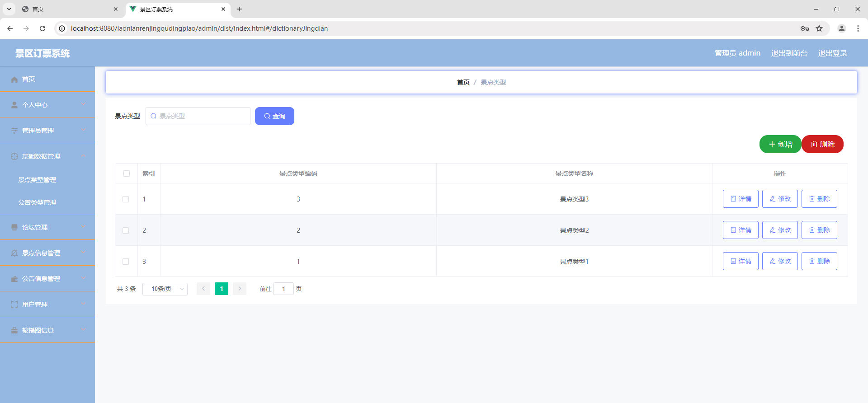
Task: Expand the 管理员管理 menu chevron
Action: pyautogui.click(x=83, y=130)
